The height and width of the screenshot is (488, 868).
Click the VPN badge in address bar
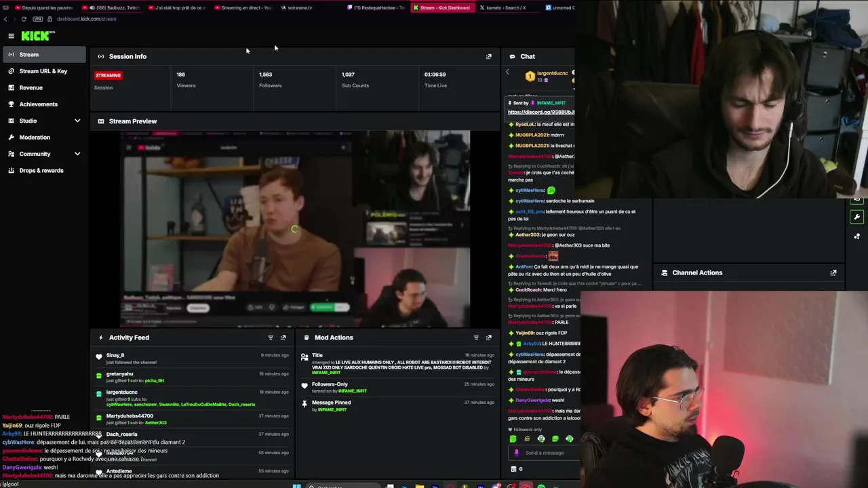38,19
